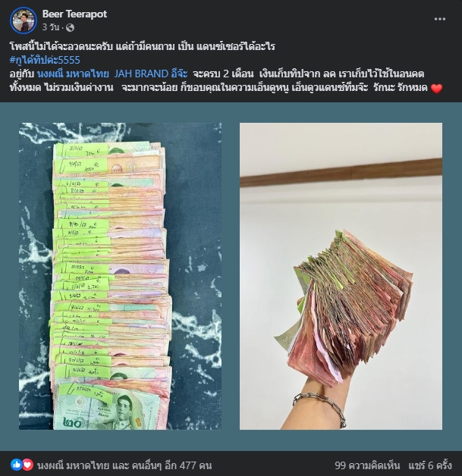View the 99 ความคิดเห็น comments

(x=367, y=465)
